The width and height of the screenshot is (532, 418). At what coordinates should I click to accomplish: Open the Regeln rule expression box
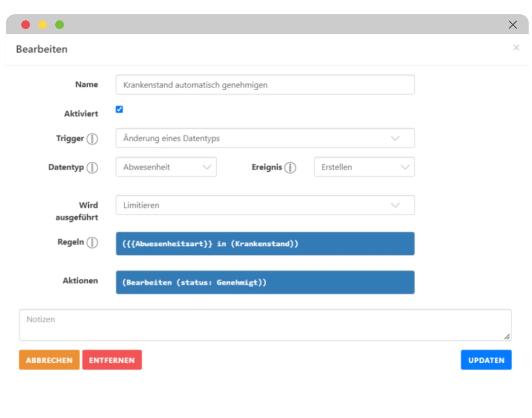265,244
